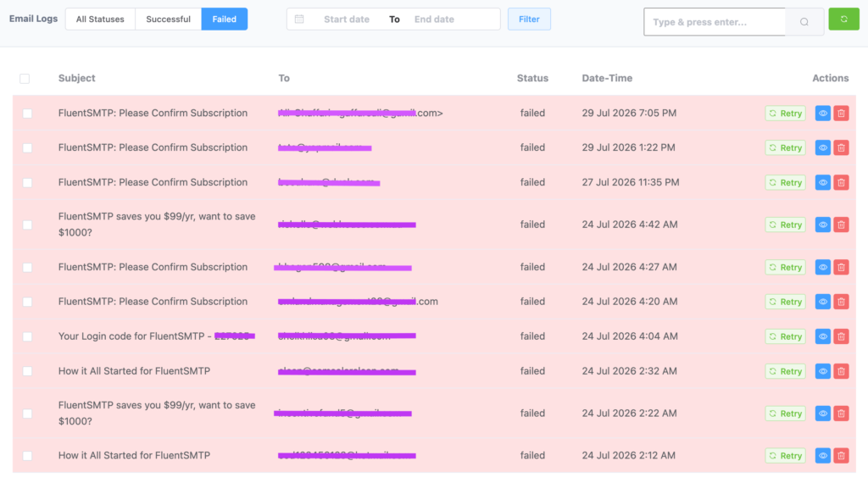
Task: View the 24 Jul 4:27 AM email log
Action: (x=822, y=267)
